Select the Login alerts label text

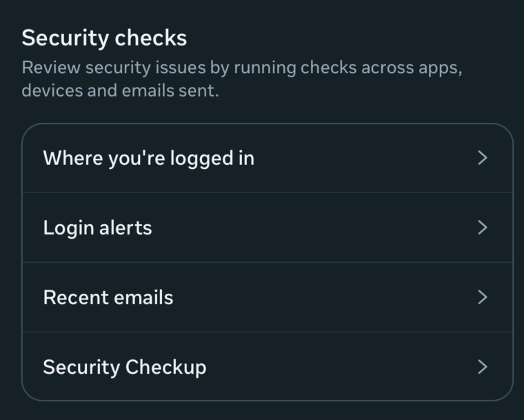point(97,228)
